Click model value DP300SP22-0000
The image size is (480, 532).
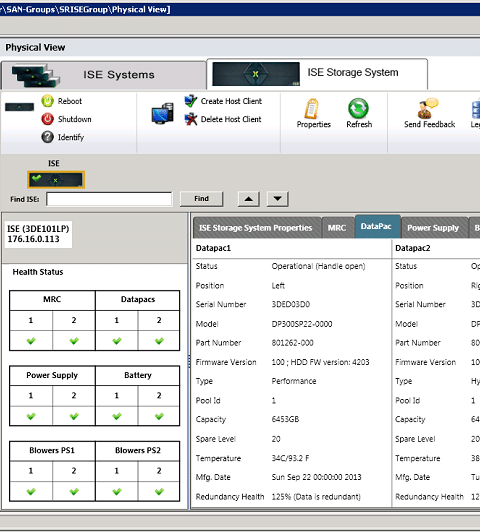tap(302, 324)
